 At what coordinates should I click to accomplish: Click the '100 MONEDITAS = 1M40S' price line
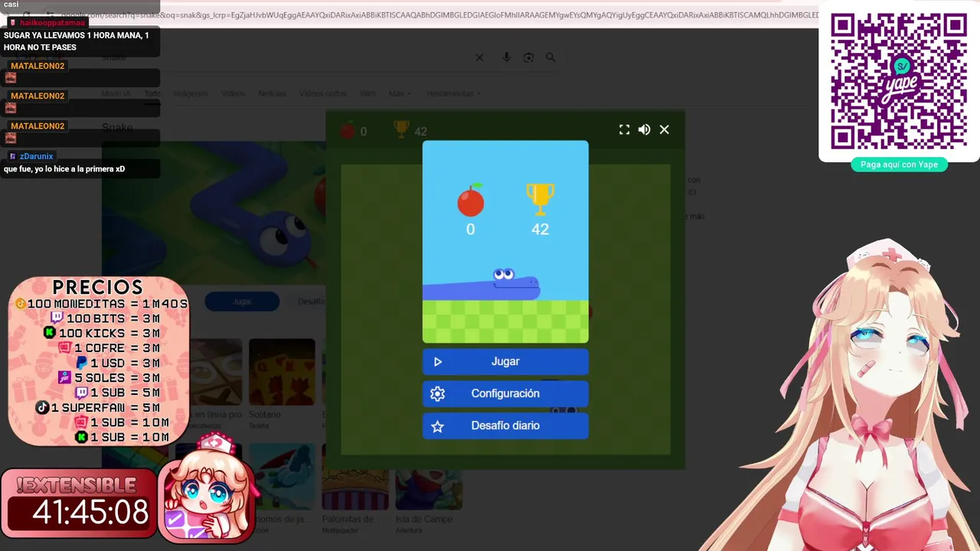[102, 304]
